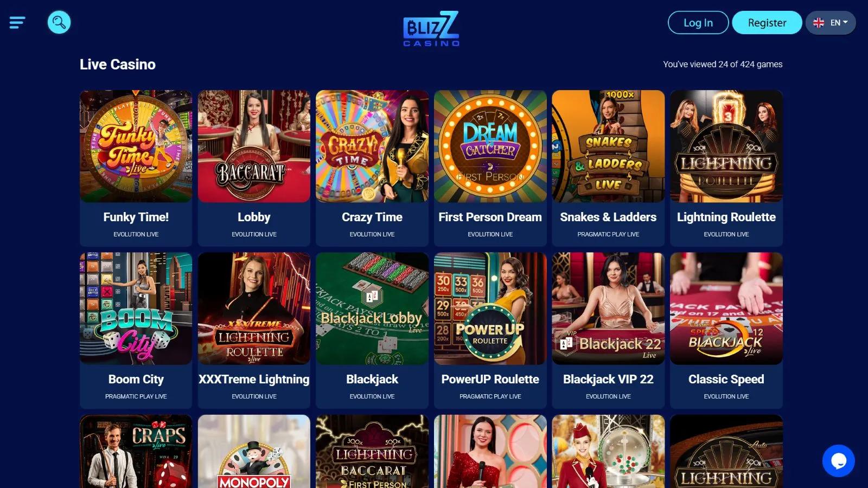
Task: Open the Craps Live game thumbnail
Action: click(136, 451)
